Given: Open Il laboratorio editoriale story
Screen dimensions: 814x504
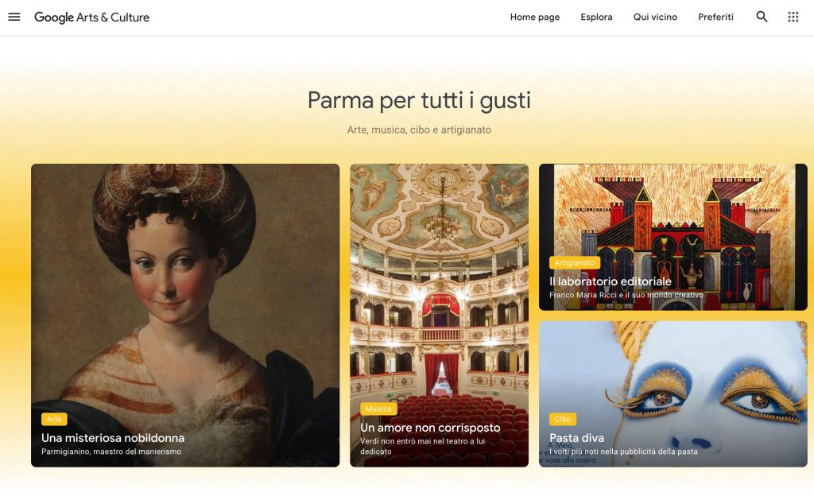Looking at the screenshot, I should [610, 281].
